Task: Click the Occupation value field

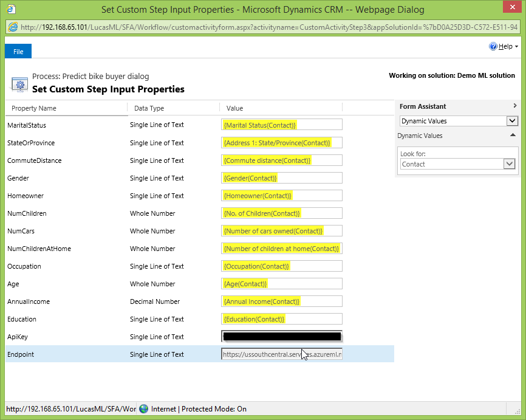Action: 282,266
